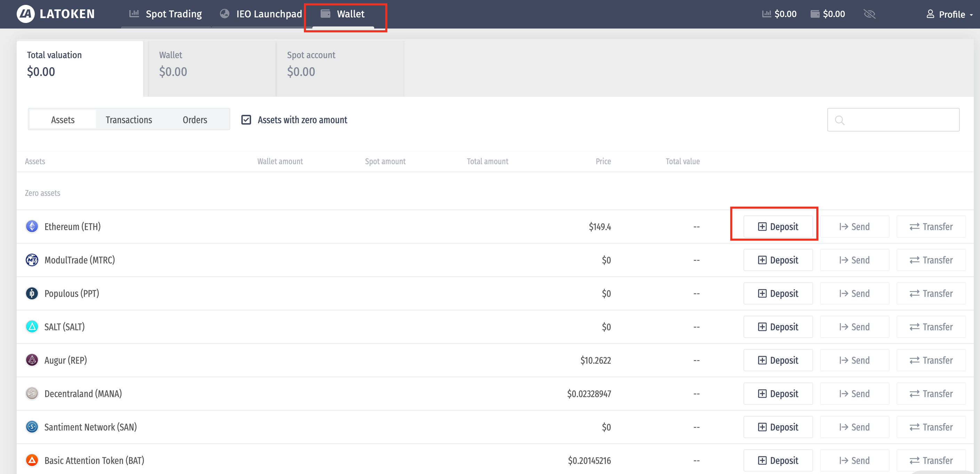This screenshot has height=474, width=980.
Task: Click the Basic Attention Token icon
Action: pyautogui.click(x=32, y=460)
